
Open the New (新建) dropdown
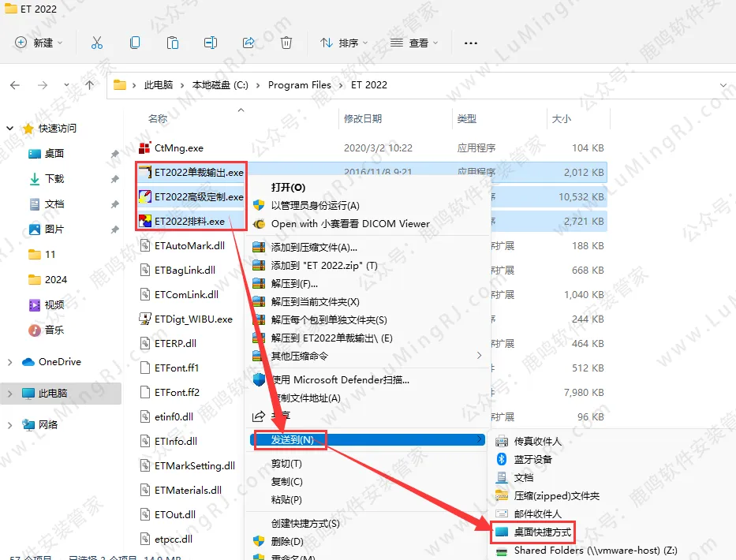tap(39, 43)
